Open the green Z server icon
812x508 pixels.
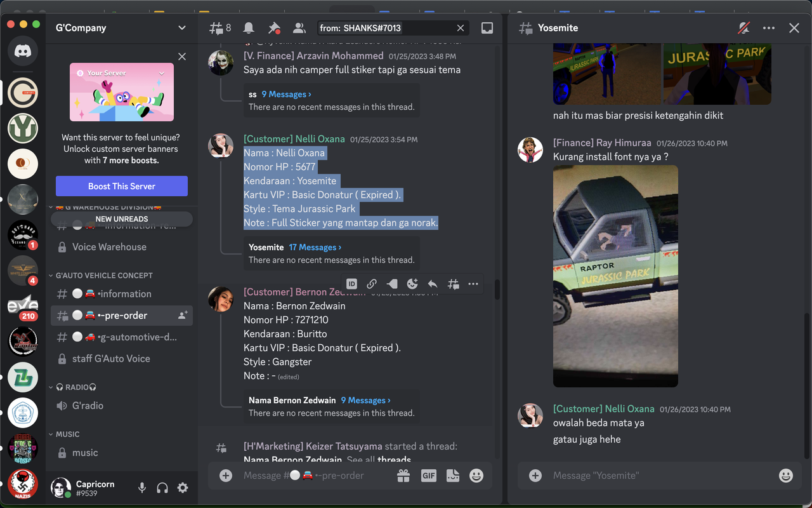(x=23, y=377)
